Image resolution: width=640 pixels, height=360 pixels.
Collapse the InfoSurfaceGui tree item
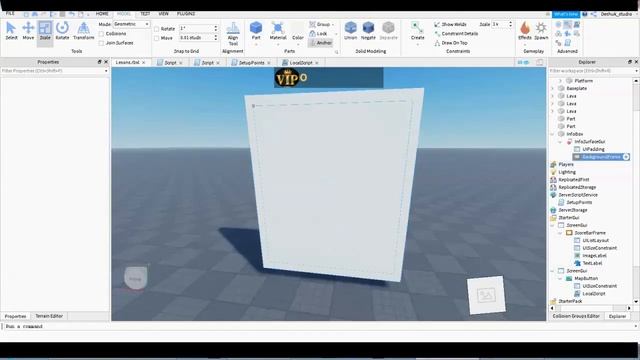[x=560, y=142]
